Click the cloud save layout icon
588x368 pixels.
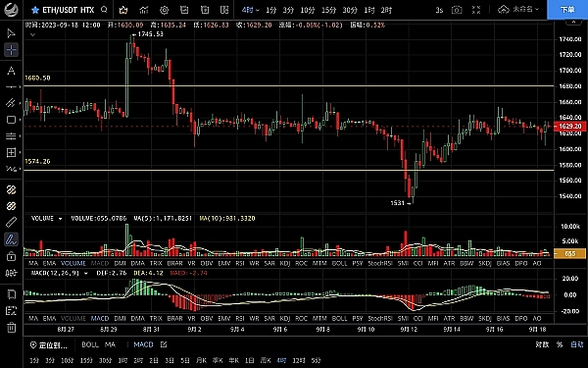point(504,10)
